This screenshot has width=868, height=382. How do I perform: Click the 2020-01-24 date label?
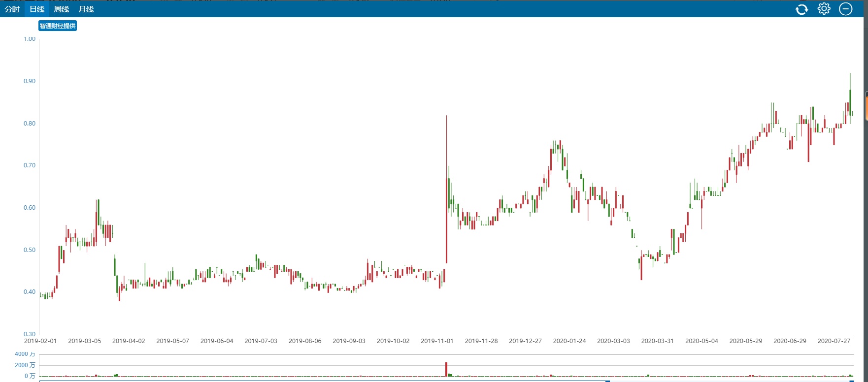[569, 341]
